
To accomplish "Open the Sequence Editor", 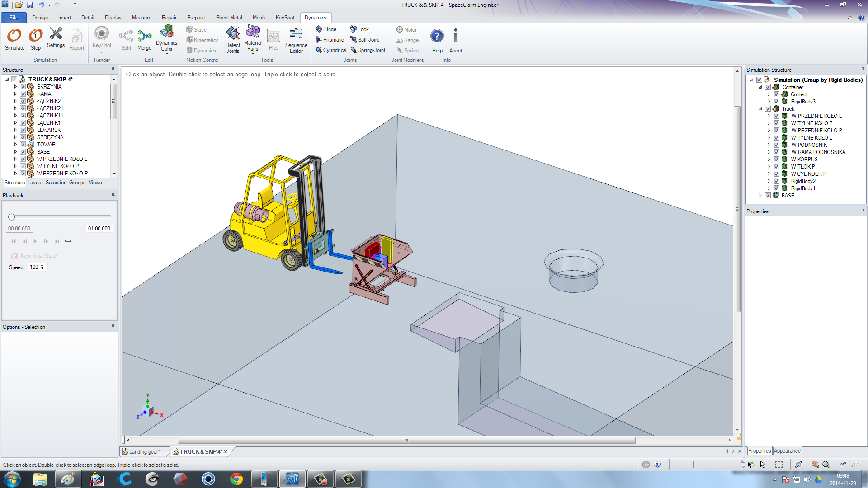I will (296, 40).
